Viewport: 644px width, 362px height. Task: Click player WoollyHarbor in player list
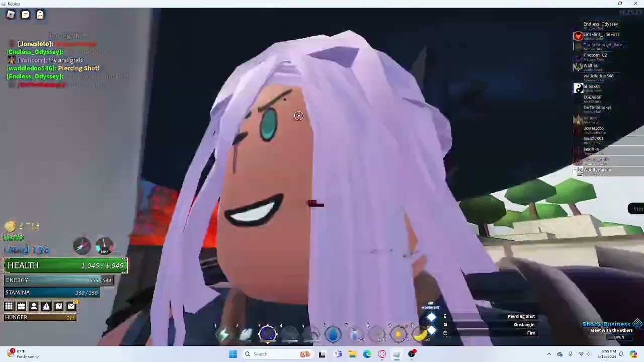[x=598, y=170]
